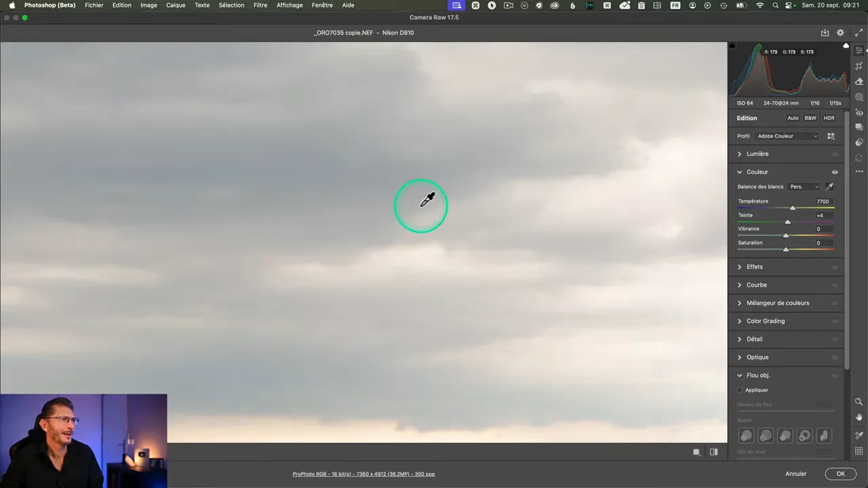Image resolution: width=868 pixels, height=488 pixels.
Task: Toggle visibility eye of the Couleur panel
Action: coord(835,172)
